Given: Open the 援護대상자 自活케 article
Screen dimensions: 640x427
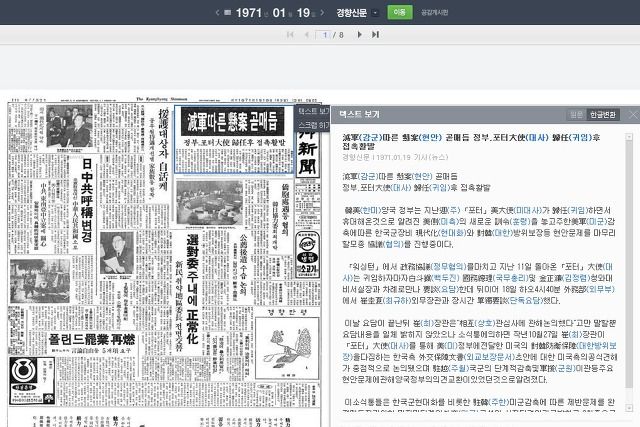Looking at the screenshot, I should pos(163,150).
